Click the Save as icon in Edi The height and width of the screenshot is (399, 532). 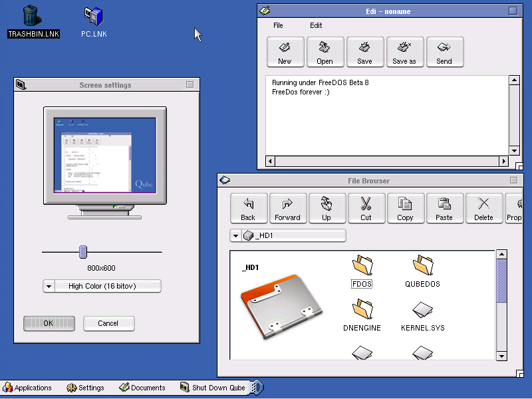click(x=404, y=52)
